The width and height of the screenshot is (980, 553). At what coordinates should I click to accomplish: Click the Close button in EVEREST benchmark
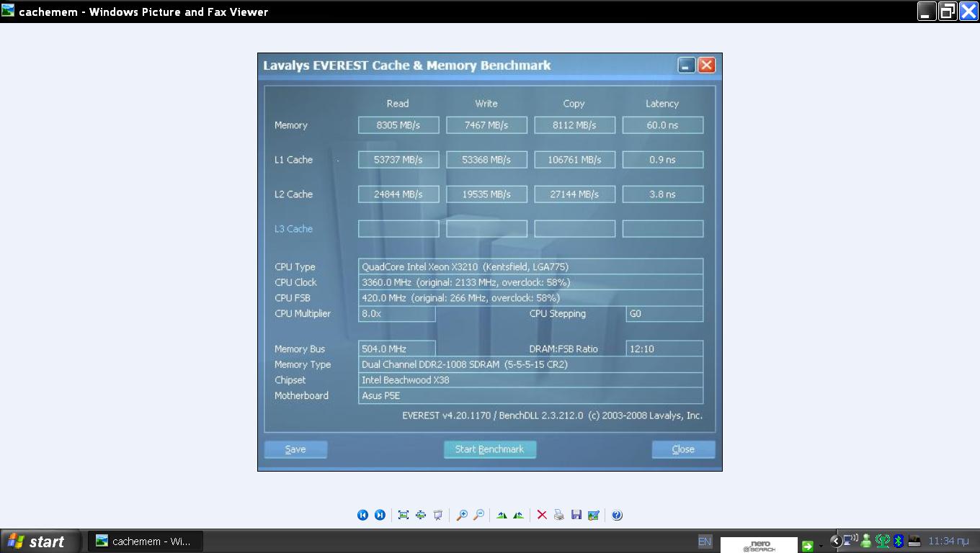pos(683,449)
